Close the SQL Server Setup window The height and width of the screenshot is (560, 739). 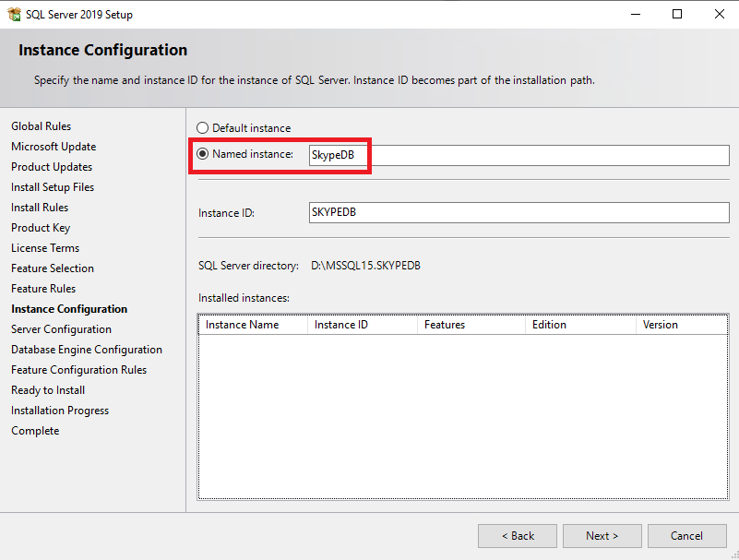click(720, 14)
